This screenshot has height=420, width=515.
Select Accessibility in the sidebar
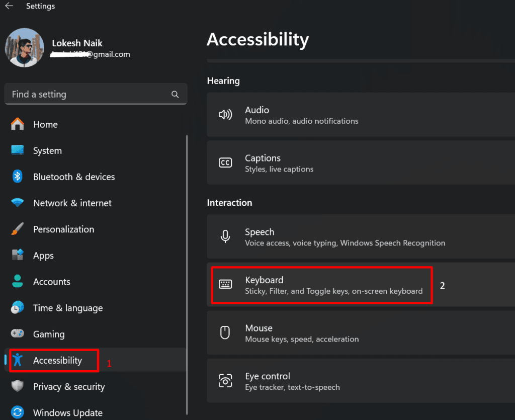pyautogui.click(x=57, y=360)
